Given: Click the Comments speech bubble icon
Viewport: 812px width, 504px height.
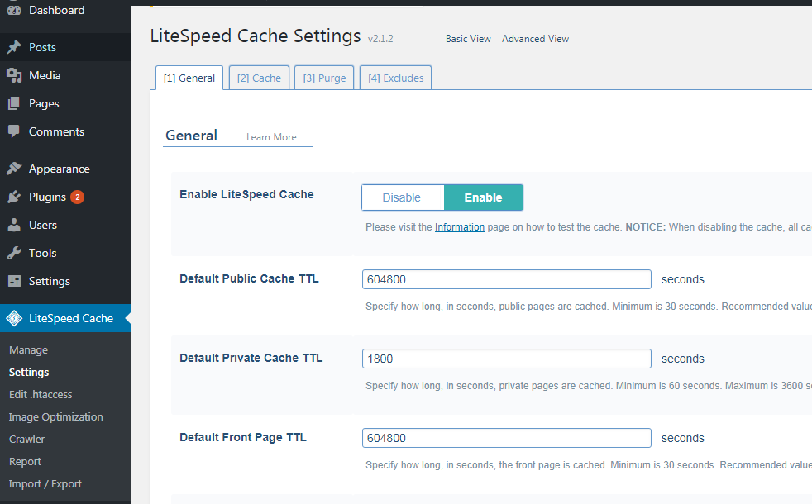Looking at the screenshot, I should (14, 131).
